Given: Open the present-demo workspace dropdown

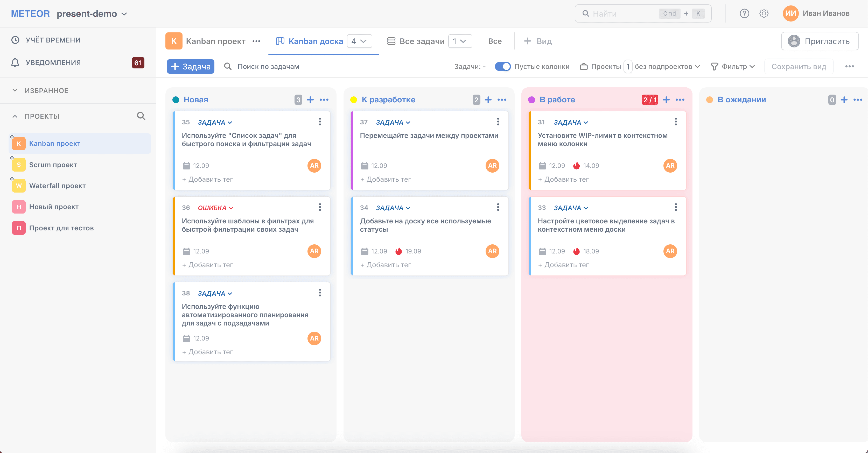Looking at the screenshot, I should coord(92,14).
